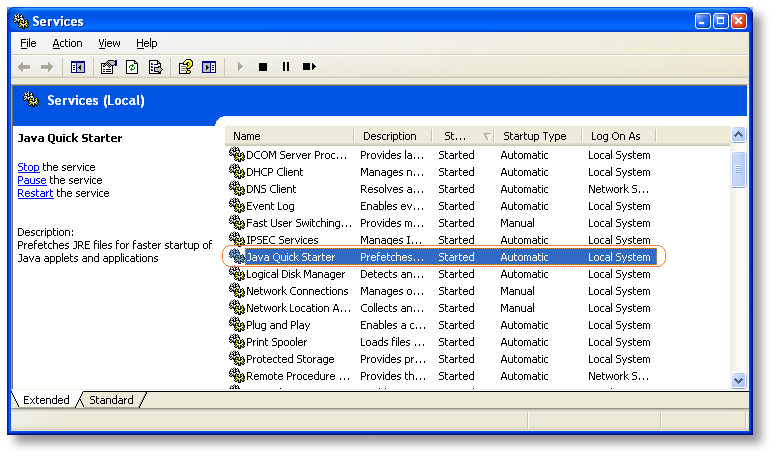Click the Name column header

click(x=290, y=136)
